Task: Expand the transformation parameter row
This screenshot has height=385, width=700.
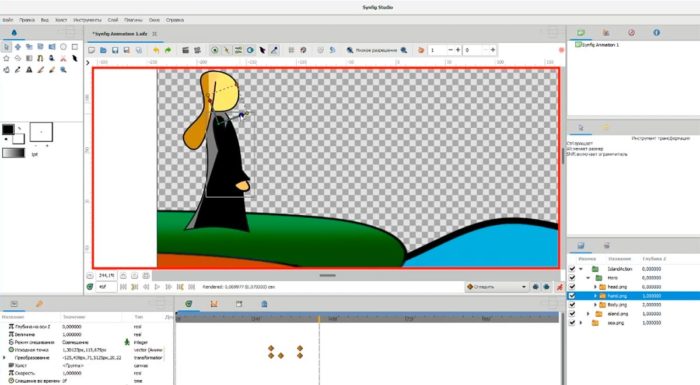Action: click(x=4, y=358)
